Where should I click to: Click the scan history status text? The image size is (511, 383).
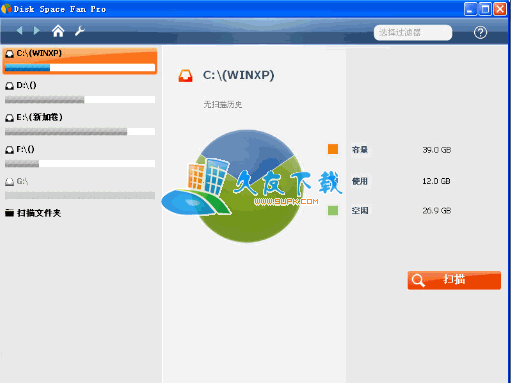223,105
